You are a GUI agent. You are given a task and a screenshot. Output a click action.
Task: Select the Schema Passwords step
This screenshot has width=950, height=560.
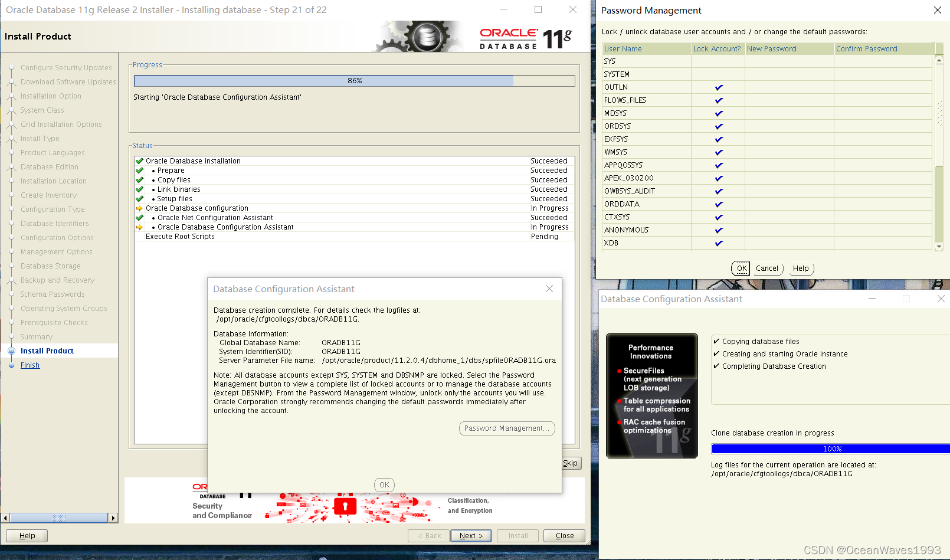pos(53,294)
